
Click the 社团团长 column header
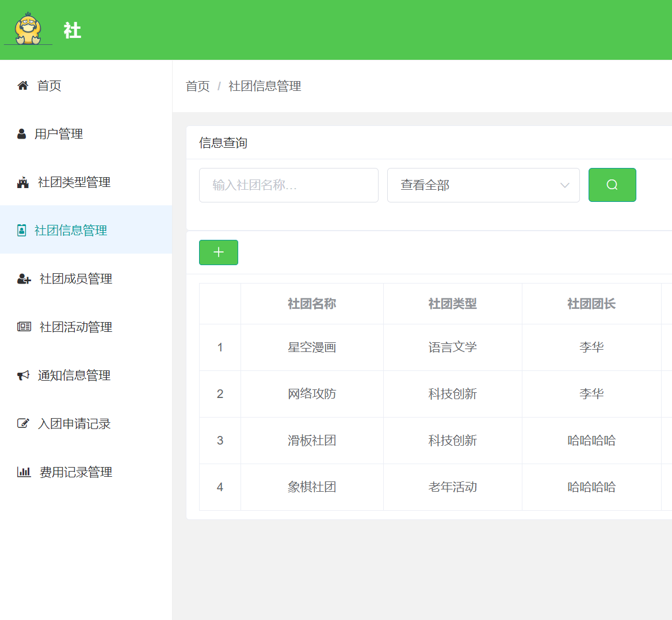[591, 304]
